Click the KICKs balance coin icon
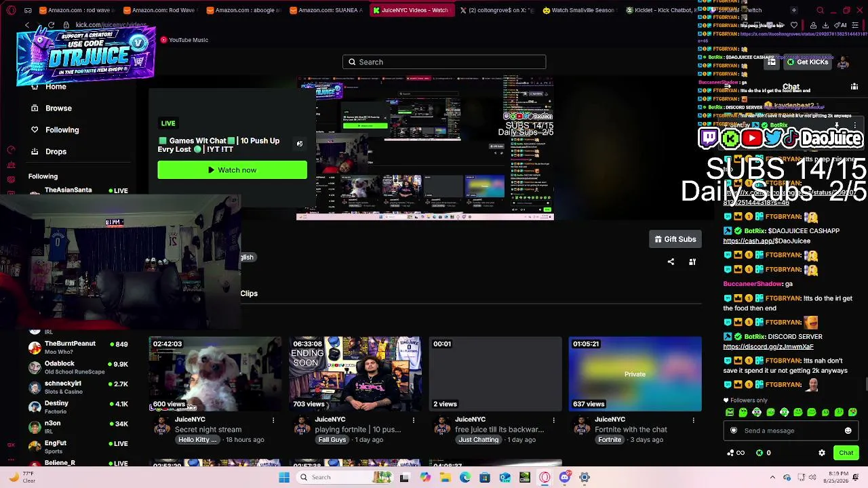The height and width of the screenshot is (488, 868). pos(759,453)
